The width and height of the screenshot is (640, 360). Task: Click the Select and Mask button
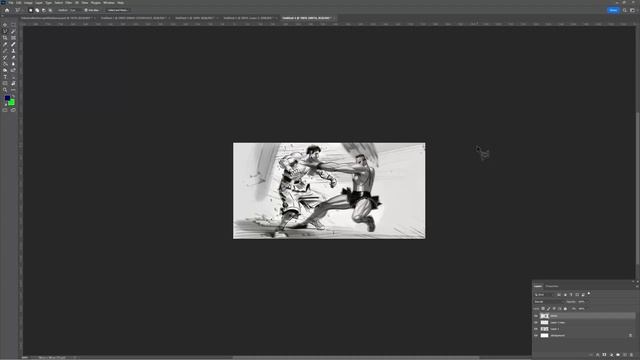pos(117,10)
